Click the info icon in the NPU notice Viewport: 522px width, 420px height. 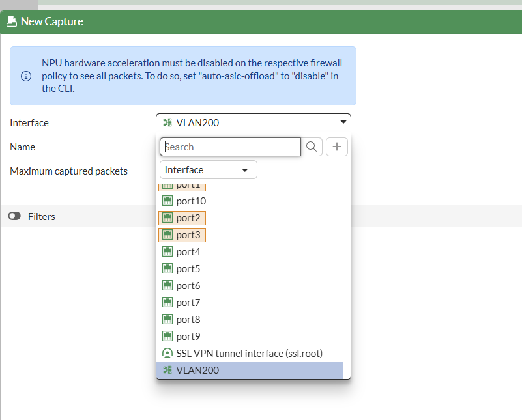pos(27,76)
